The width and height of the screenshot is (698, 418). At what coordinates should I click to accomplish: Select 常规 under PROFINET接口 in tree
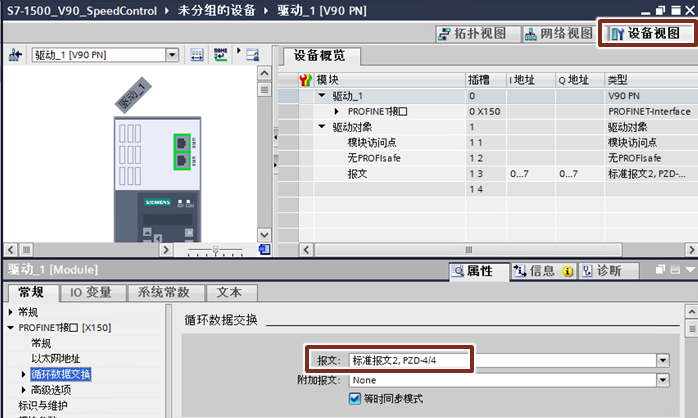pyautogui.click(x=41, y=343)
